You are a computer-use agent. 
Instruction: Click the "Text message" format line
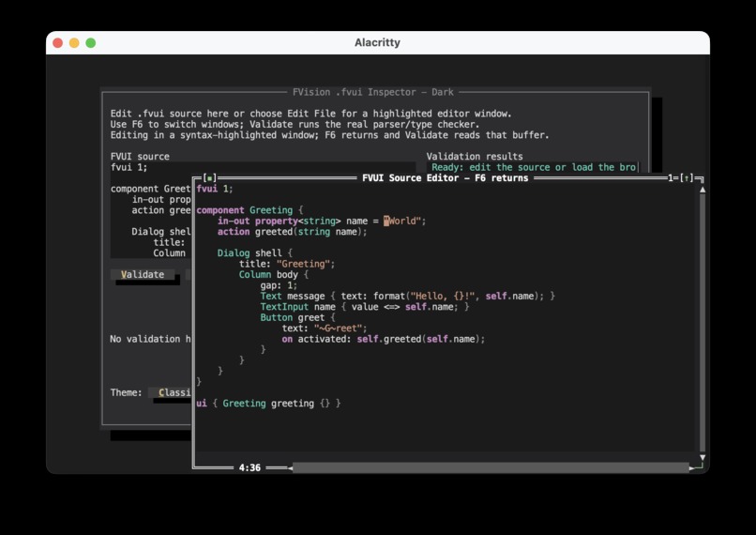pos(408,297)
